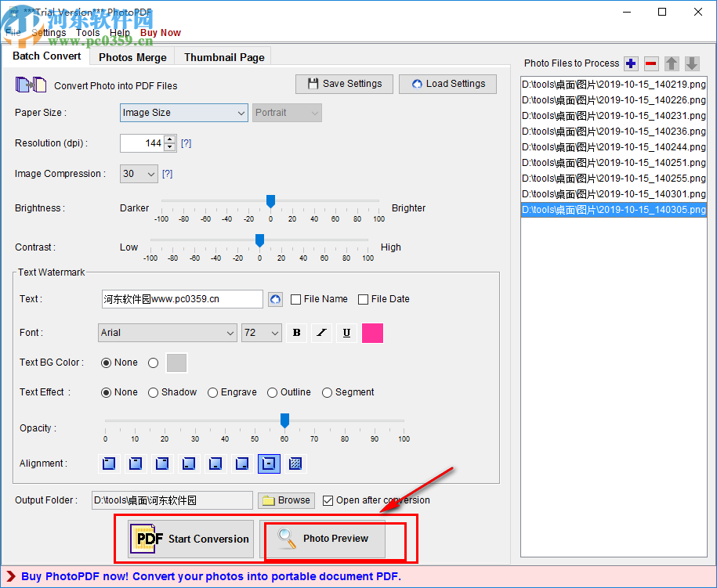Viewport: 717px width, 588px height.
Task: Enable the File Name watermark checkbox
Action: pyautogui.click(x=295, y=299)
